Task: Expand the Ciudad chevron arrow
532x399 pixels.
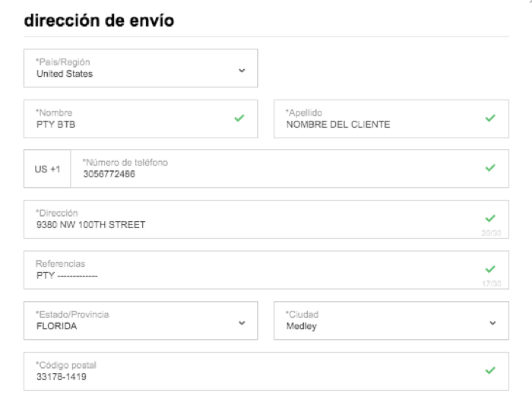Action: (x=492, y=323)
